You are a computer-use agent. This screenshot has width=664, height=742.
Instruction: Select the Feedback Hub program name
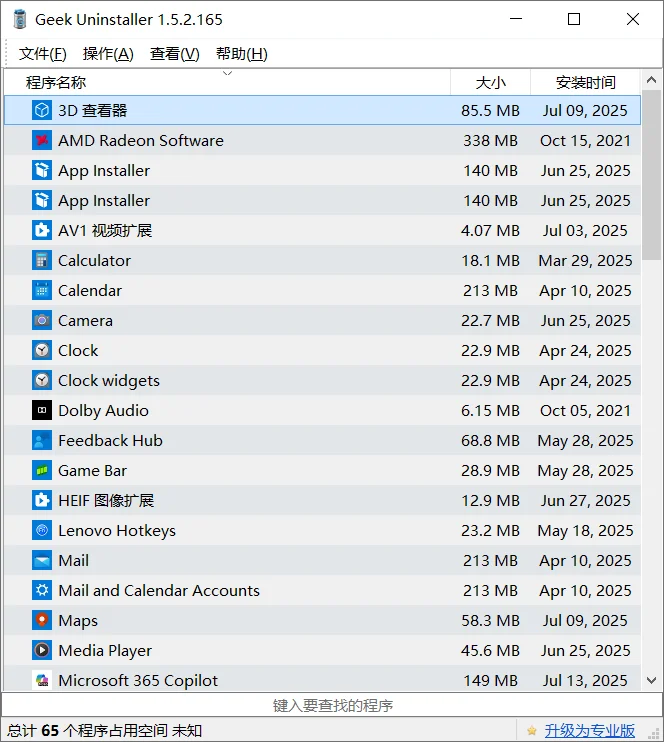pos(110,441)
